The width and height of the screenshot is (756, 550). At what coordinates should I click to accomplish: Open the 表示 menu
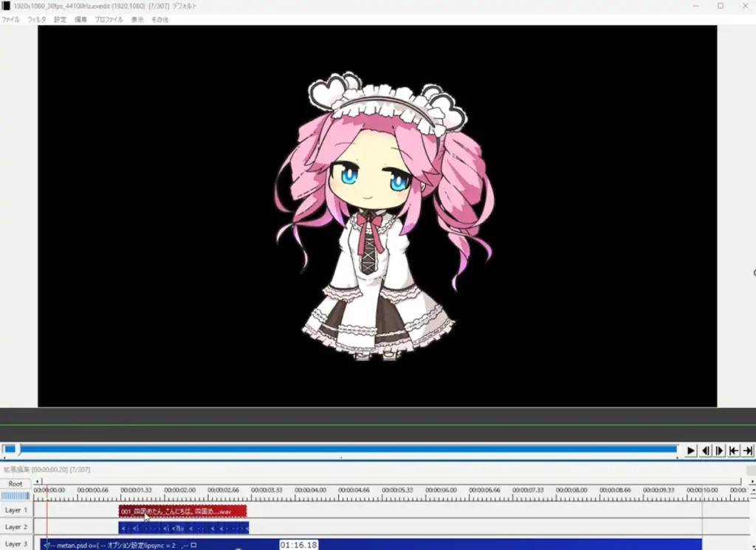(x=137, y=20)
